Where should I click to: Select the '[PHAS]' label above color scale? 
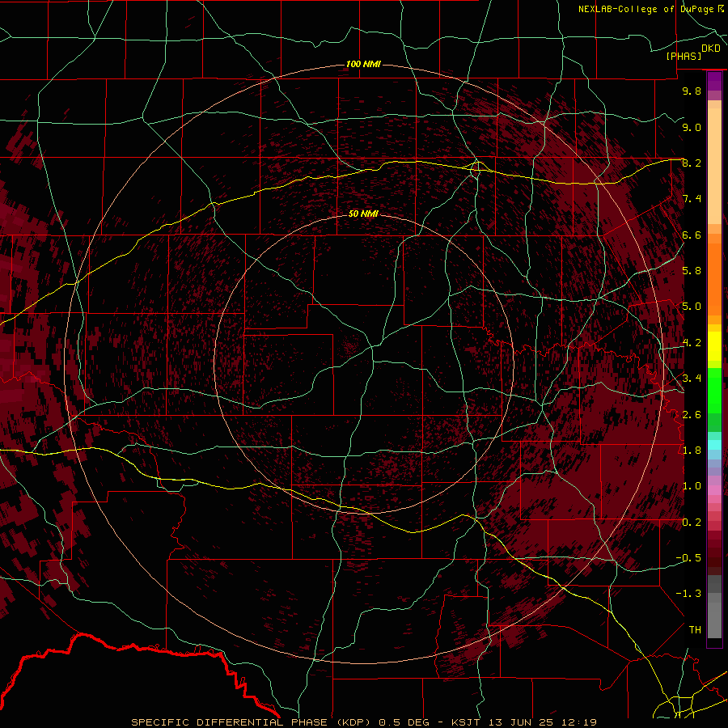(684, 56)
